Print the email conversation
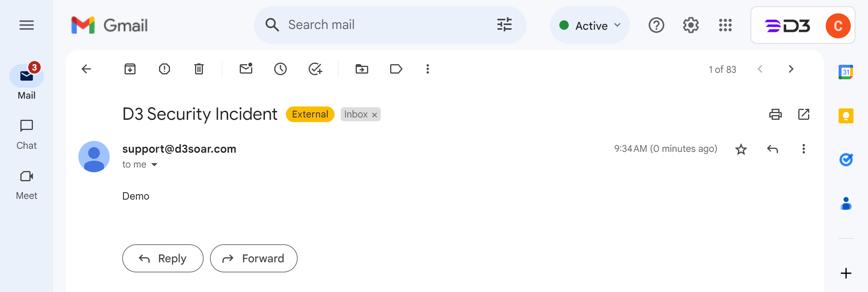 click(775, 114)
